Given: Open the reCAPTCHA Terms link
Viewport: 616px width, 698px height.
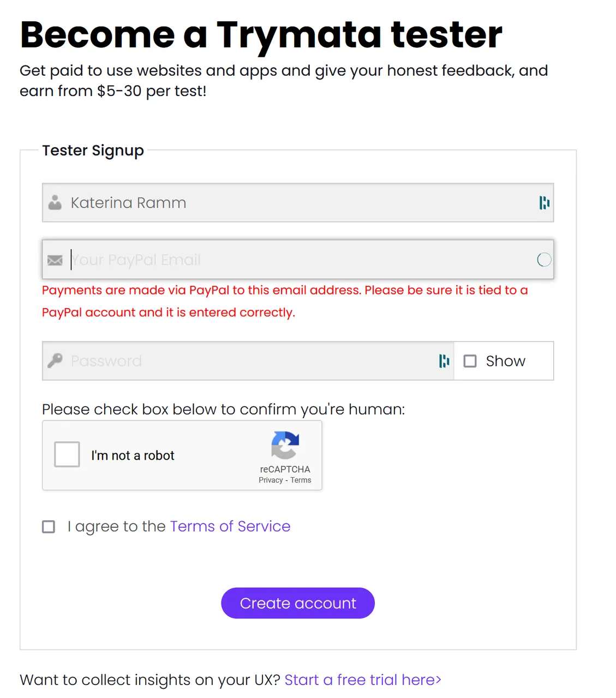Looking at the screenshot, I should coord(301,480).
